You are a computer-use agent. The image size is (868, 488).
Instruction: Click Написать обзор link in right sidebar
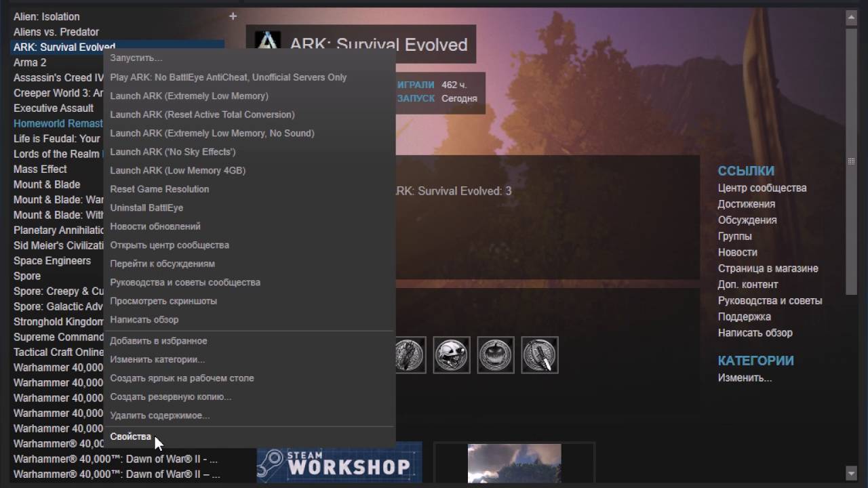click(x=755, y=333)
